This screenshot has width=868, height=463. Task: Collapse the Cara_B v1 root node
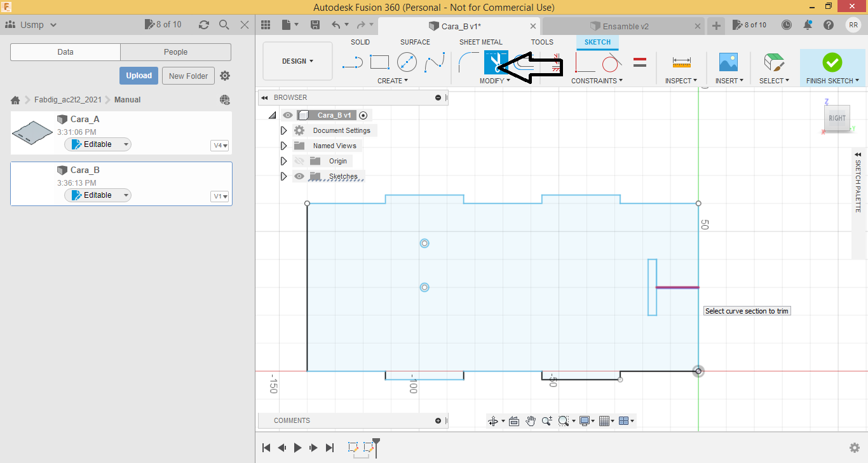273,115
